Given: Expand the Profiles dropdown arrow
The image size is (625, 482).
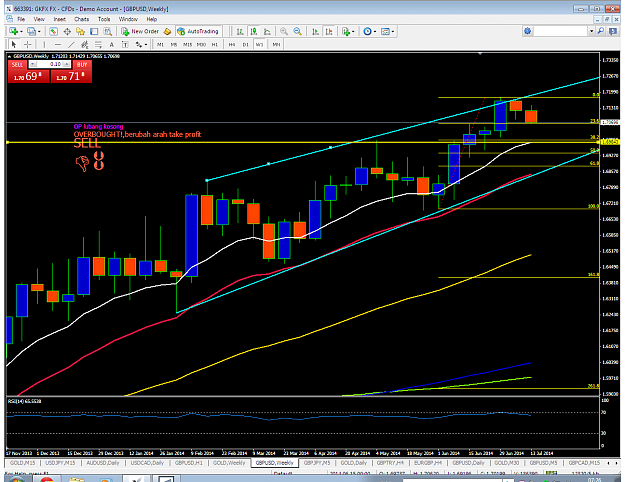Looking at the screenshot, I should [x=39, y=31].
